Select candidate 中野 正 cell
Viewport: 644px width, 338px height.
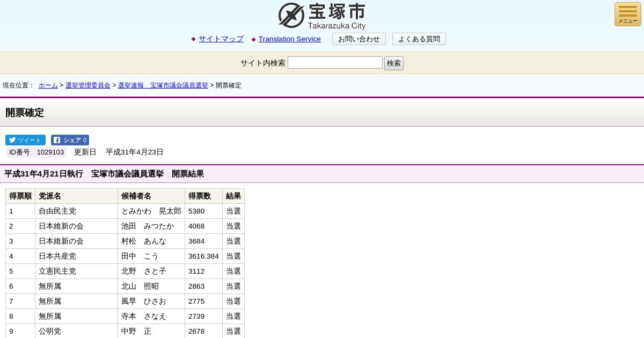tap(151, 331)
